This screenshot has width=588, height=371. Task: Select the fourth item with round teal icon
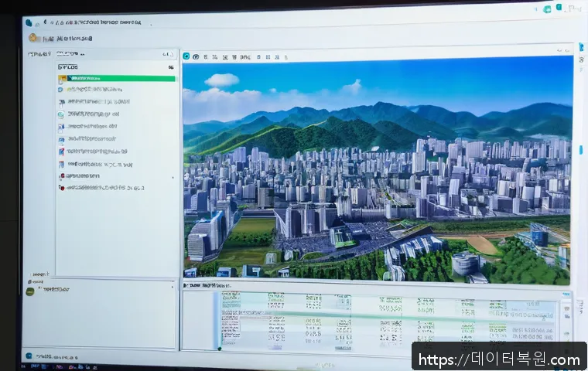coord(93,114)
